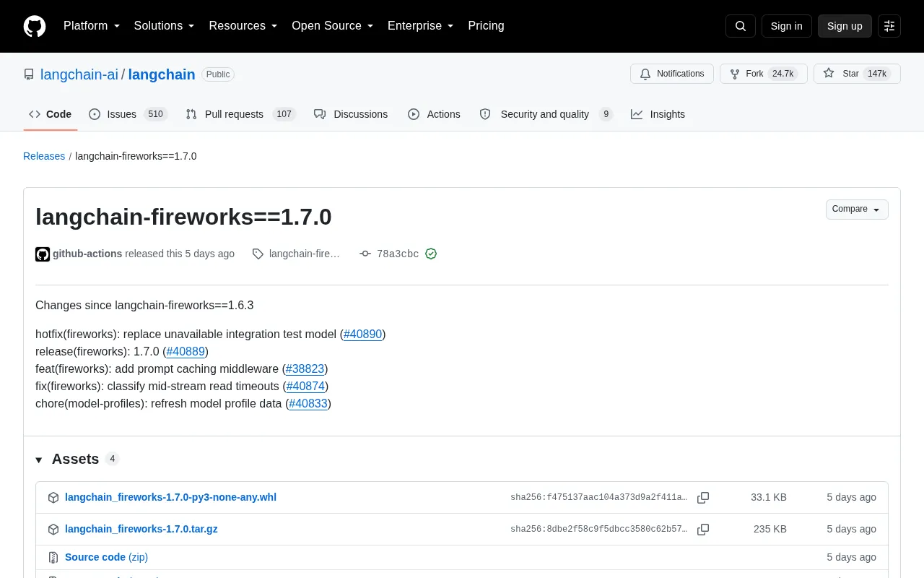This screenshot has height=578, width=924.
Task: Copy sha256 of the tar.gz asset
Action: (x=703, y=530)
